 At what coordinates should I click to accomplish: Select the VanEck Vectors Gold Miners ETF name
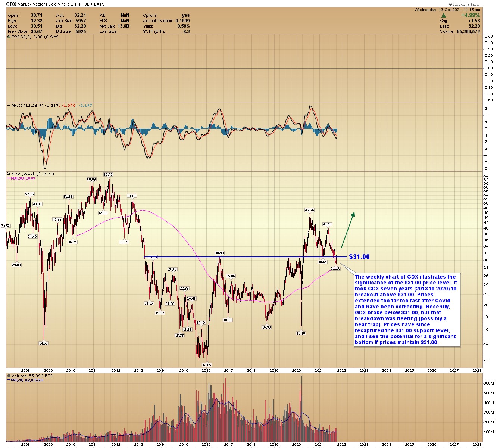[48, 4]
